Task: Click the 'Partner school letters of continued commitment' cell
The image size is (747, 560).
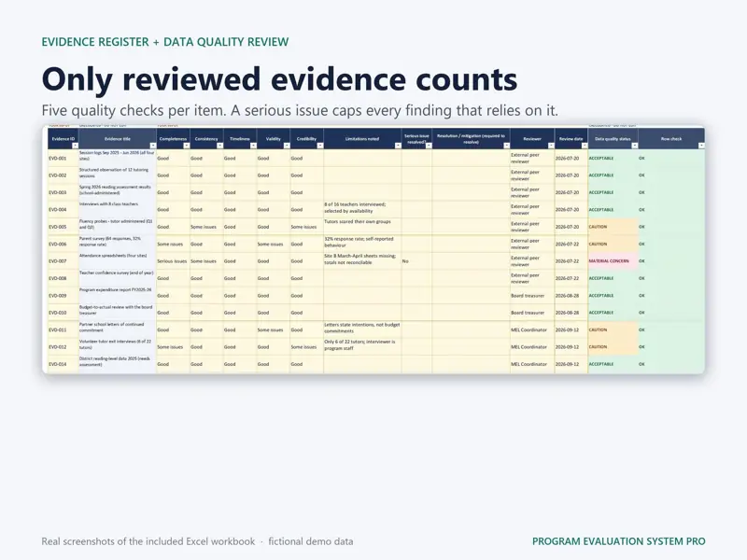Action: (118, 329)
